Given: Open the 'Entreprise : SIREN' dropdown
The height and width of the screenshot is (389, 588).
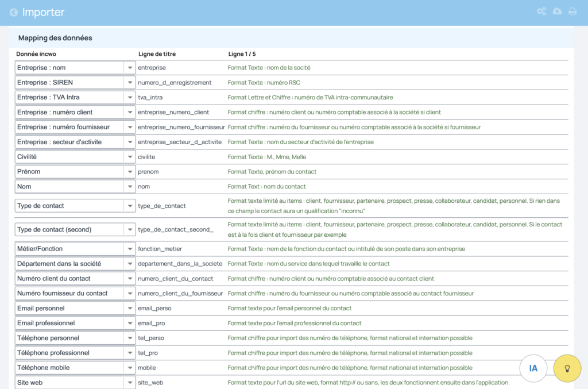Looking at the screenshot, I should [x=75, y=83].
